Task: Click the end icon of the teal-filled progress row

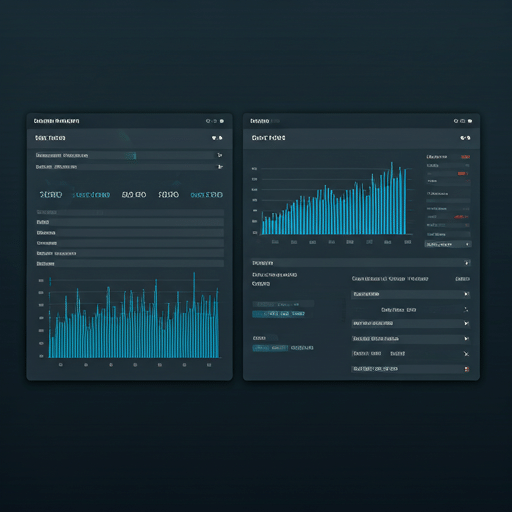Action: [219, 155]
